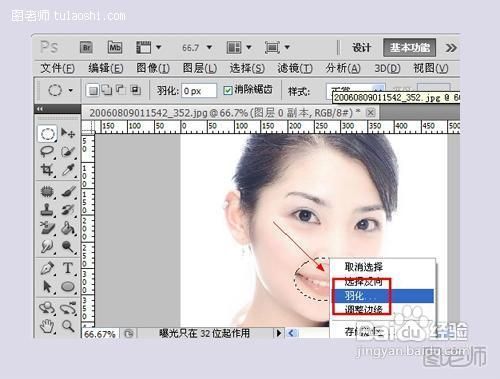
Task: Click the horizontal scrollbar left arrow
Action: pyautogui.click(x=292, y=333)
